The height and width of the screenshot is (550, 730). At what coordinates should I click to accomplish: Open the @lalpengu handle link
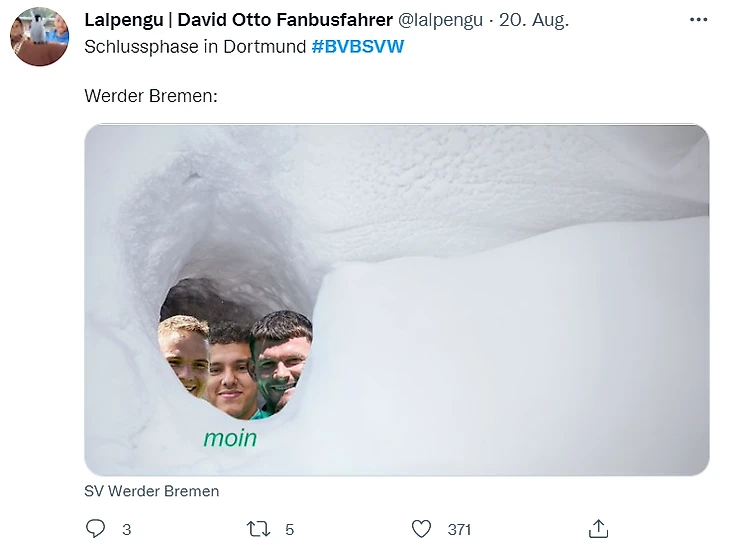pyautogui.click(x=440, y=20)
